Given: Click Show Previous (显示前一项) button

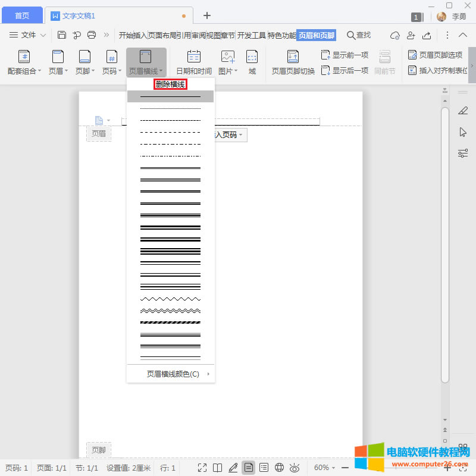Looking at the screenshot, I should [345, 55].
